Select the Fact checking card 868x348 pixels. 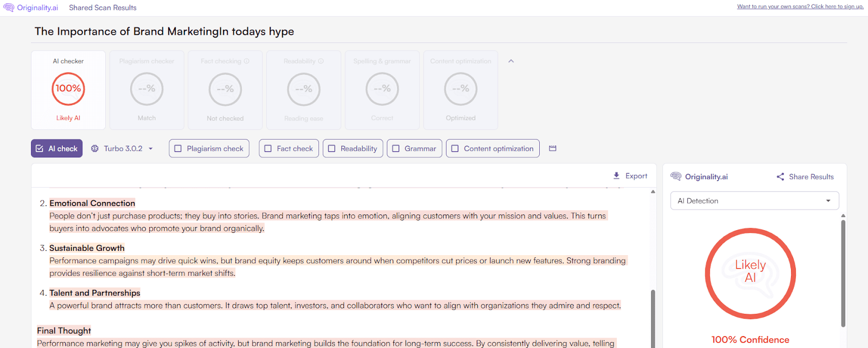(225, 90)
